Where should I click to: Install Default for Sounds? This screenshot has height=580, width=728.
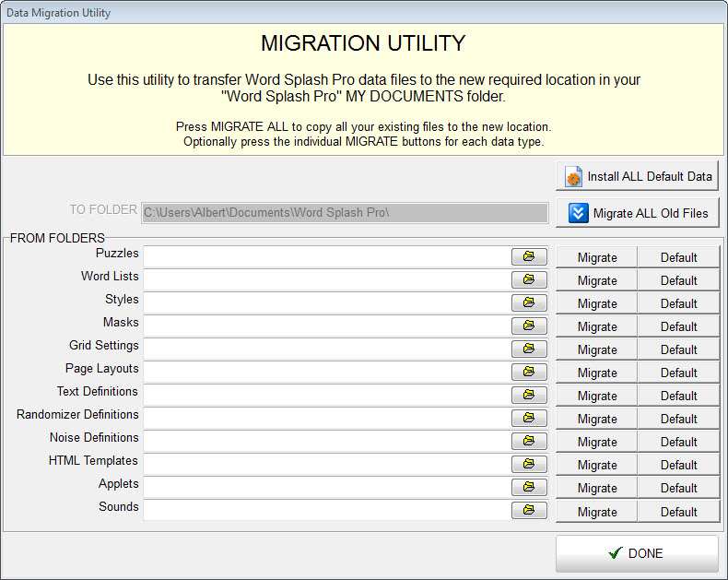point(678,512)
